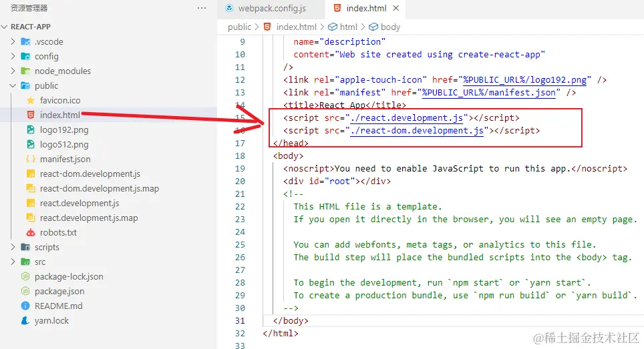
Task: Expand the src folder chevron
Action: coord(13,262)
